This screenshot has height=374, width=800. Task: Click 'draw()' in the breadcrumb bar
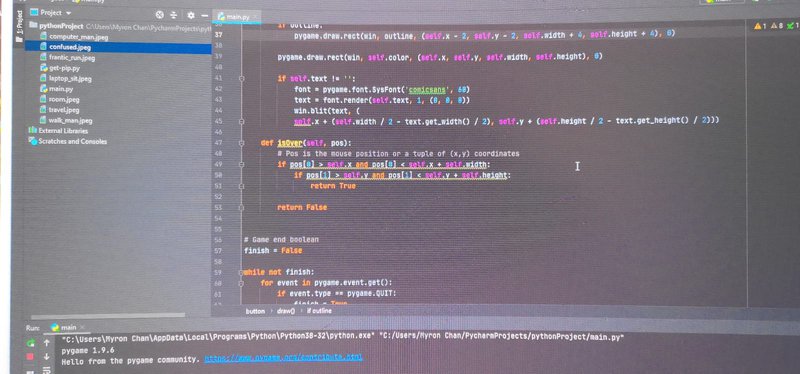(286, 311)
